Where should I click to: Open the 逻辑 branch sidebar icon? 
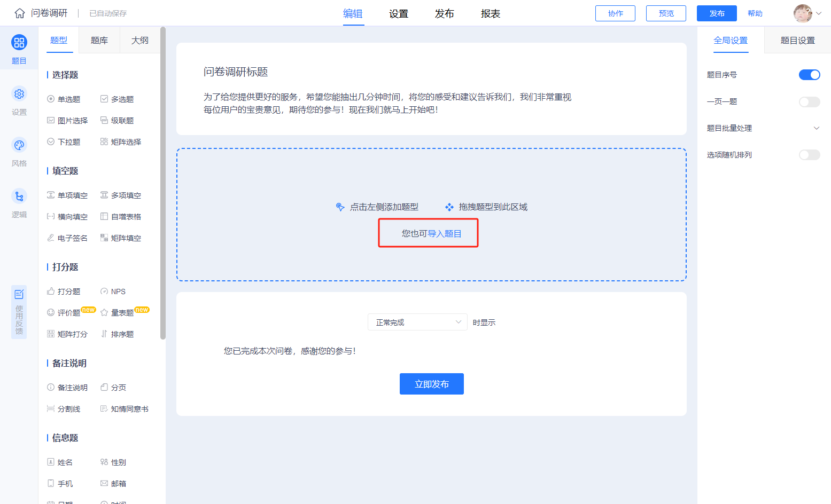click(19, 196)
